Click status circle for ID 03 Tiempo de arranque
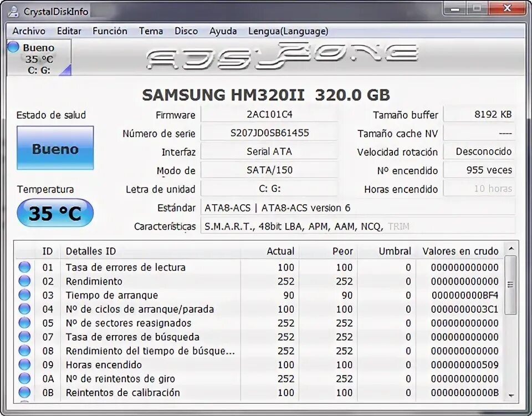 tap(24, 295)
